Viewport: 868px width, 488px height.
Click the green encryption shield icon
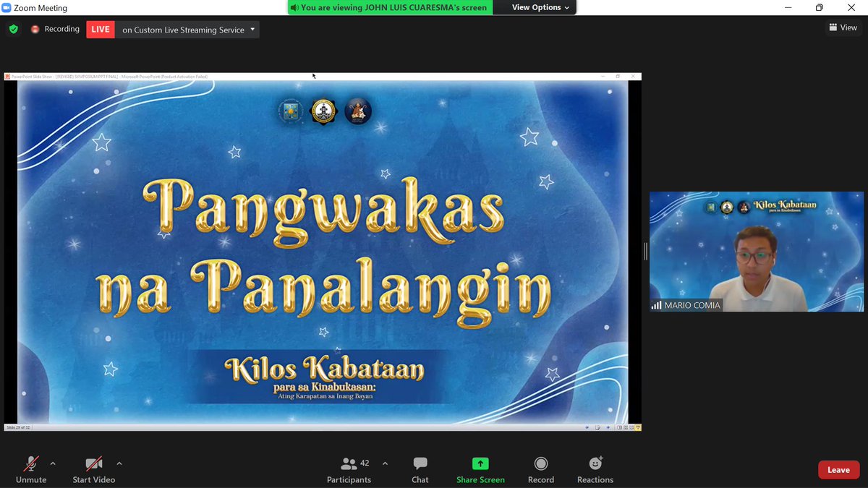pos(13,30)
